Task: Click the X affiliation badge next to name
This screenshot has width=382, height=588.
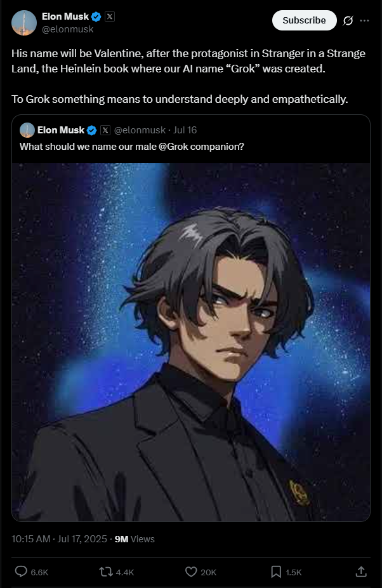Action: tap(110, 17)
